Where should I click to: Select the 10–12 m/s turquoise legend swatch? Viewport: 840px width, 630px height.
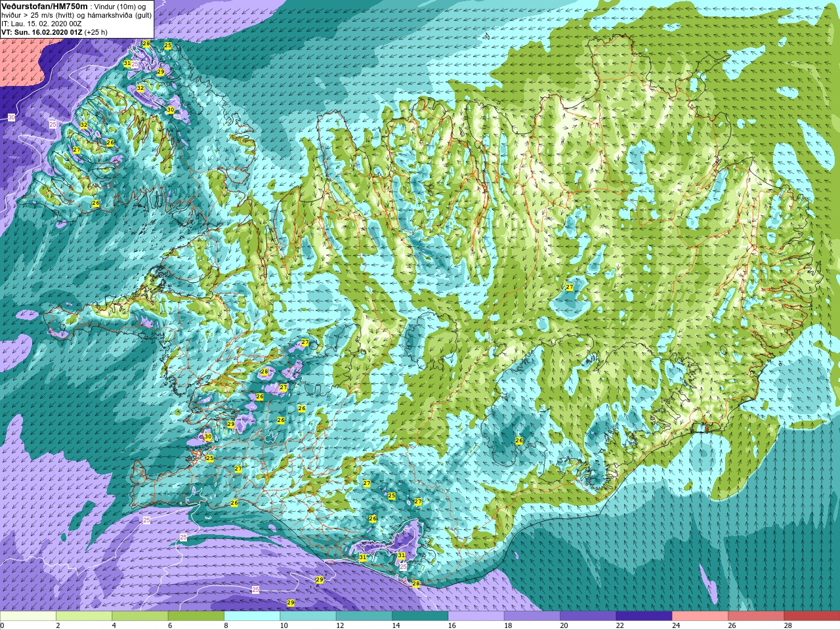point(308,616)
